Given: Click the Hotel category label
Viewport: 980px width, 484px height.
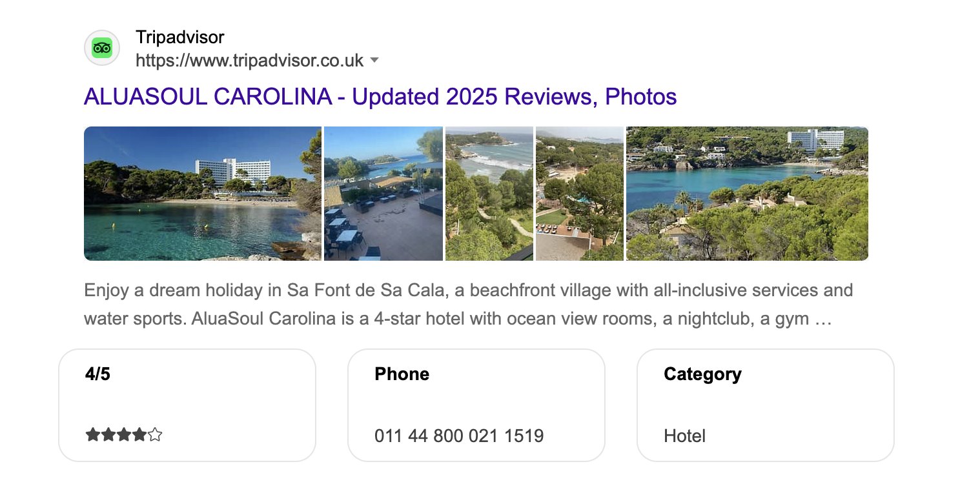Looking at the screenshot, I should (684, 436).
